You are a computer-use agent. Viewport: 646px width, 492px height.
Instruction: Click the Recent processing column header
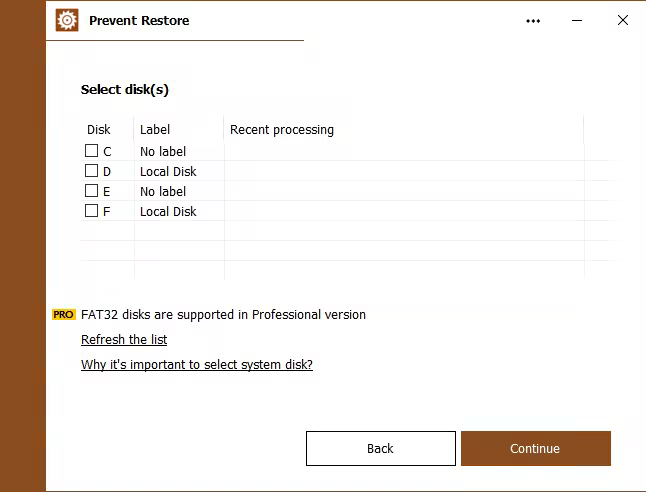click(282, 130)
